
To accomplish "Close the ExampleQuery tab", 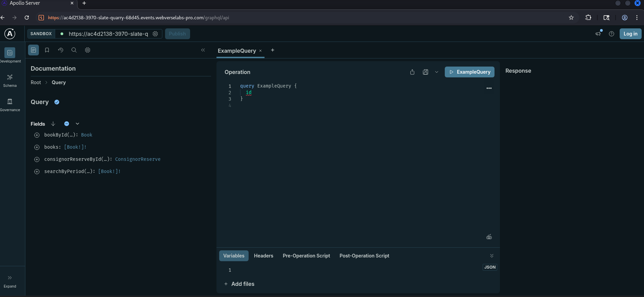I will (x=260, y=51).
